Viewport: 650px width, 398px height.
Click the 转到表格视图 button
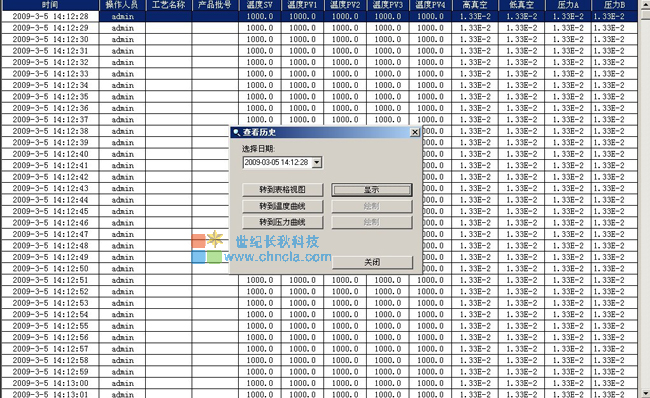(282, 189)
